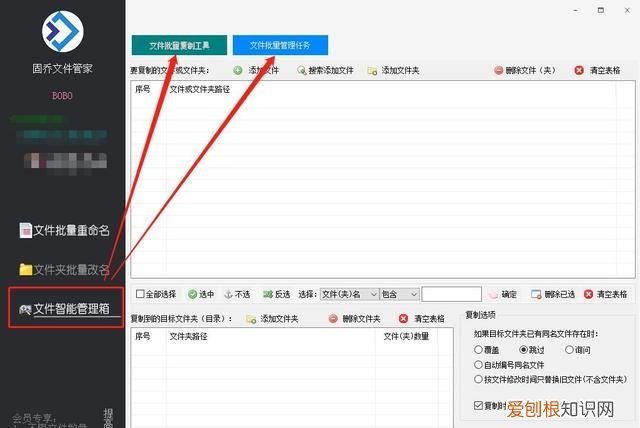Click the target 添加文件夹 folder icon
This screenshot has height=428, width=640.
tap(251, 319)
